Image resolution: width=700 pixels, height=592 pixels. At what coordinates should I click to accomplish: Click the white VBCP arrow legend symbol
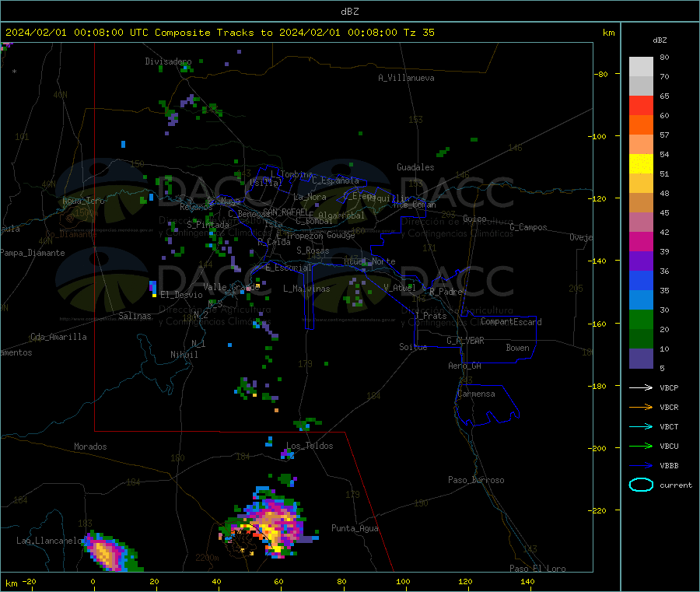tap(641, 387)
